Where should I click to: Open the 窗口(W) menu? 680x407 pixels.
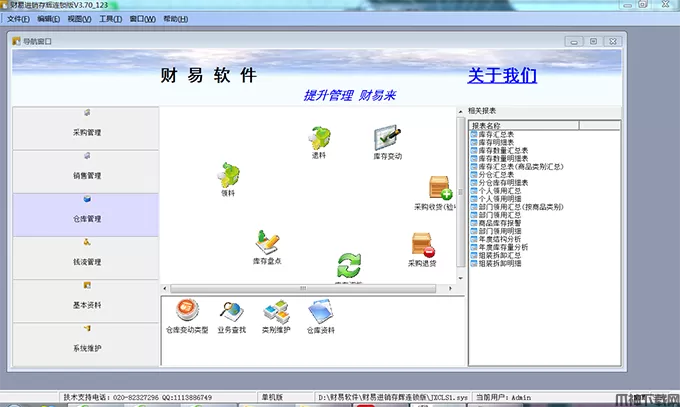pos(142,19)
